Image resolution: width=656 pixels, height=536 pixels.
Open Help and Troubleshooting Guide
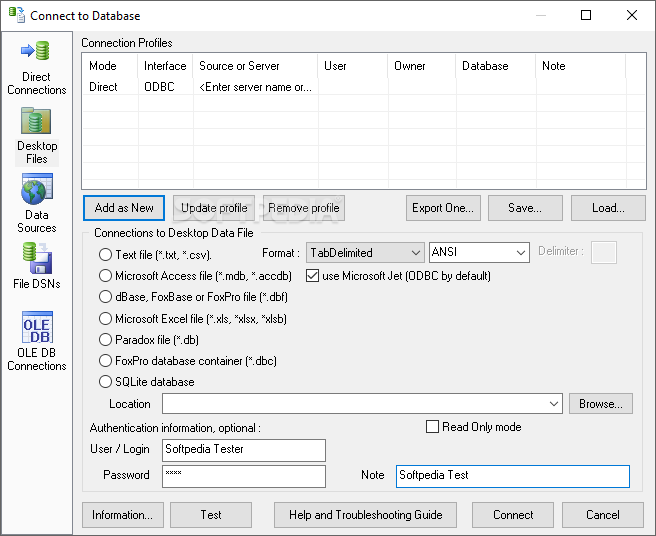pos(365,515)
